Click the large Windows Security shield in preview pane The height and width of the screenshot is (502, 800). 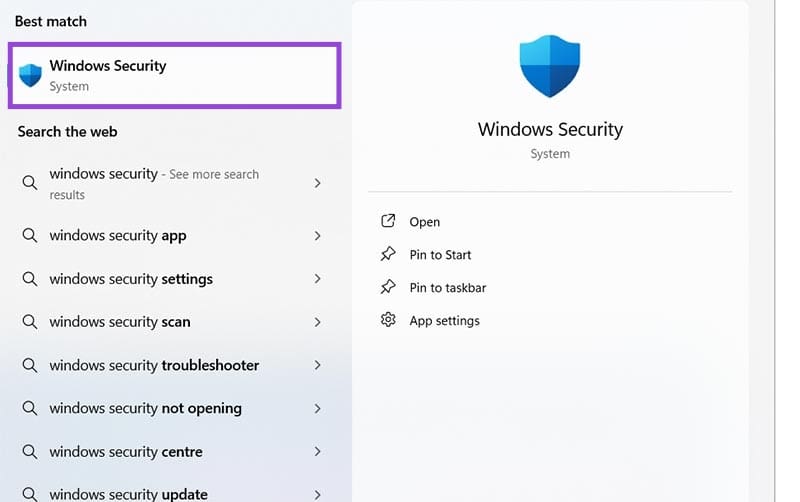[550, 66]
